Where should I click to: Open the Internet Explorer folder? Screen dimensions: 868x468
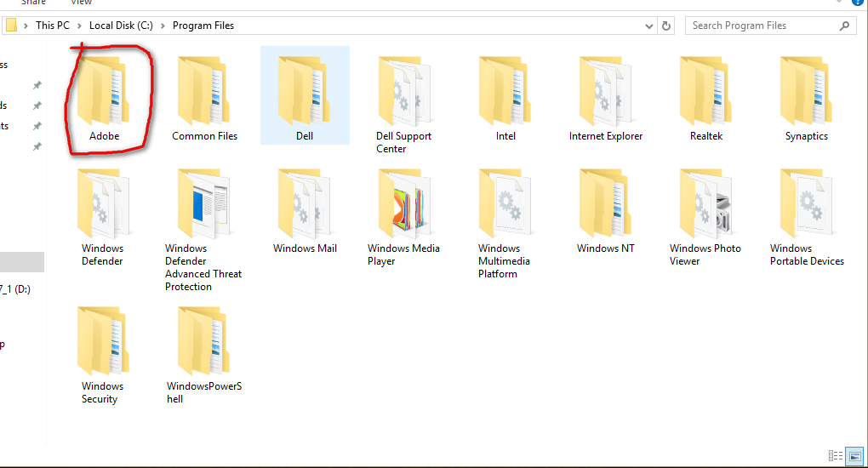pos(606,91)
